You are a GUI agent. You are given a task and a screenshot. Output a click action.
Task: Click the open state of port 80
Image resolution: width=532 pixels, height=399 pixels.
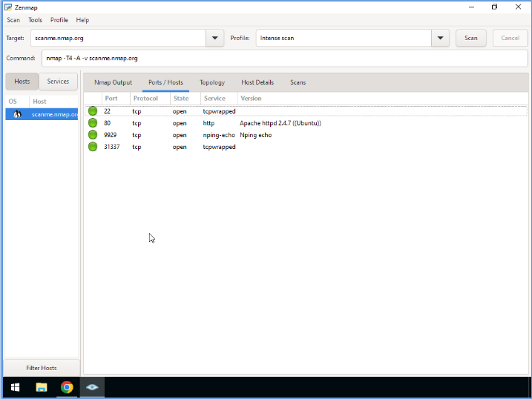coord(180,123)
